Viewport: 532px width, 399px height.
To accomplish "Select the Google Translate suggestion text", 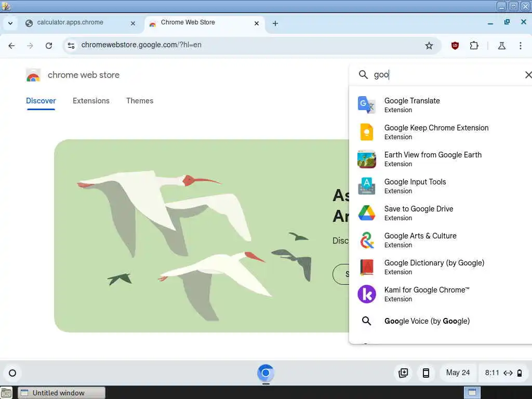I will [x=412, y=101].
